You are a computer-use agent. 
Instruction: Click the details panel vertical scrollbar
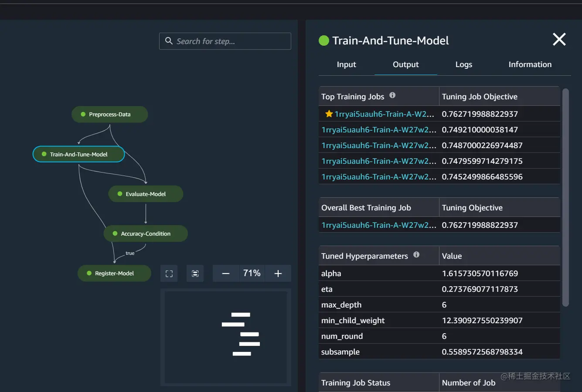pos(566,198)
